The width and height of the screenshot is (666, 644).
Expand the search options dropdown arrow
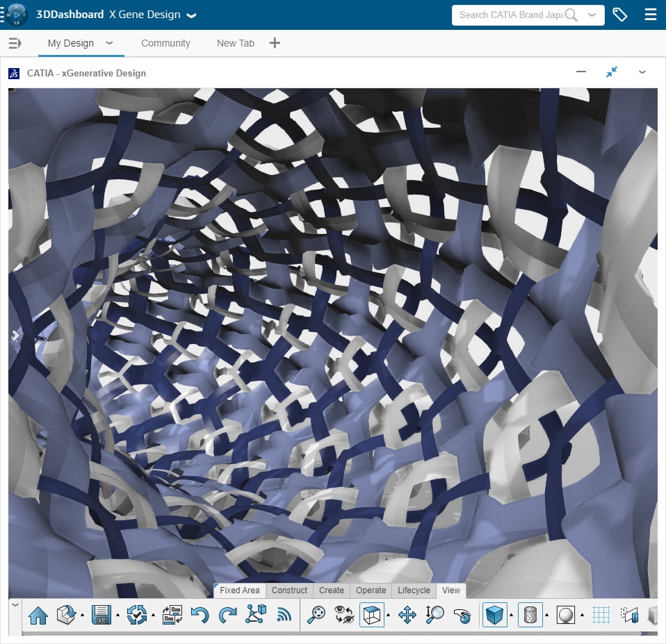coord(591,15)
